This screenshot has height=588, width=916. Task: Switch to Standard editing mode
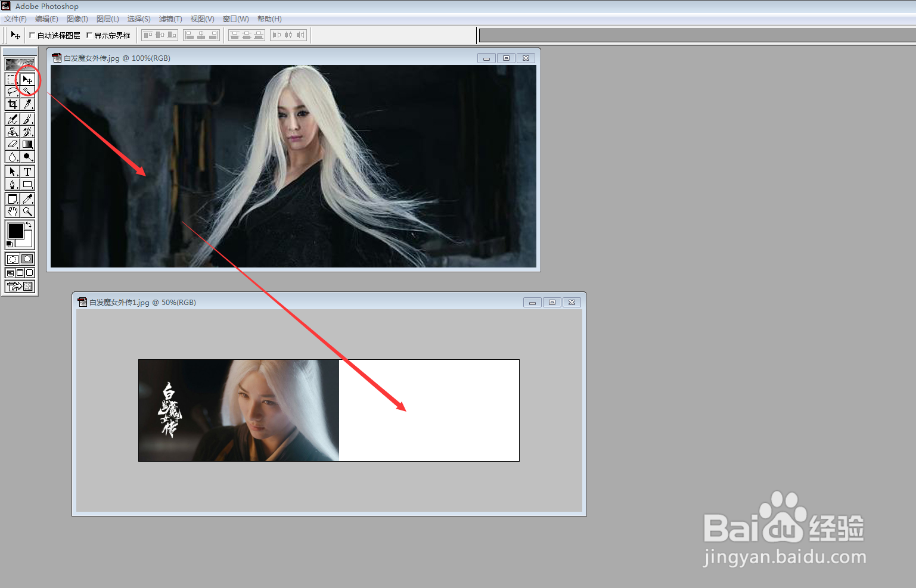pyautogui.click(x=12, y=259)
